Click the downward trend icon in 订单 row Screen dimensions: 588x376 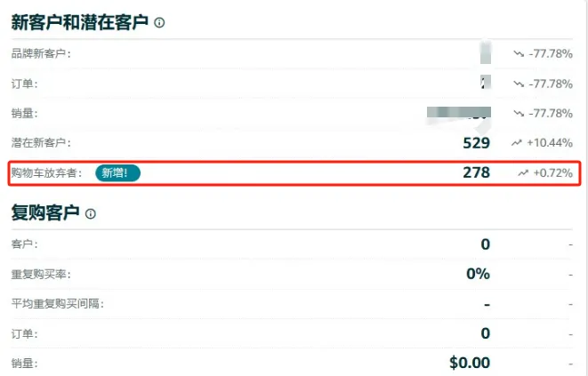pos(519,84)
